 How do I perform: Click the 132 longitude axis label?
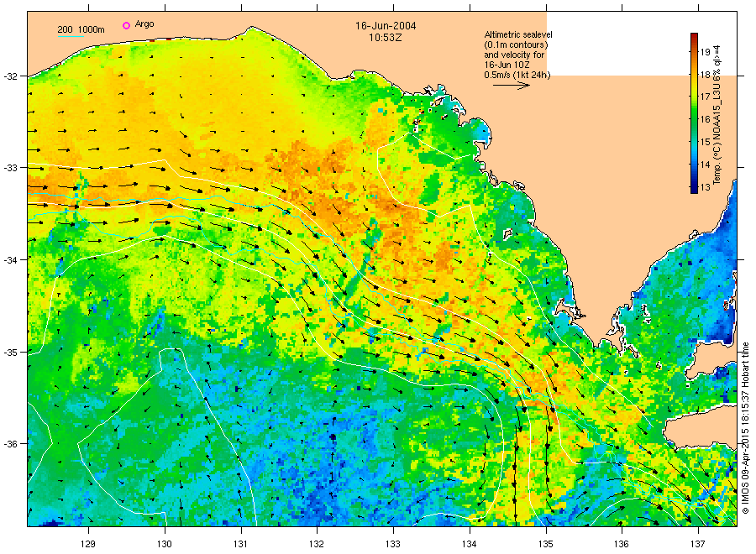(317, 545)
